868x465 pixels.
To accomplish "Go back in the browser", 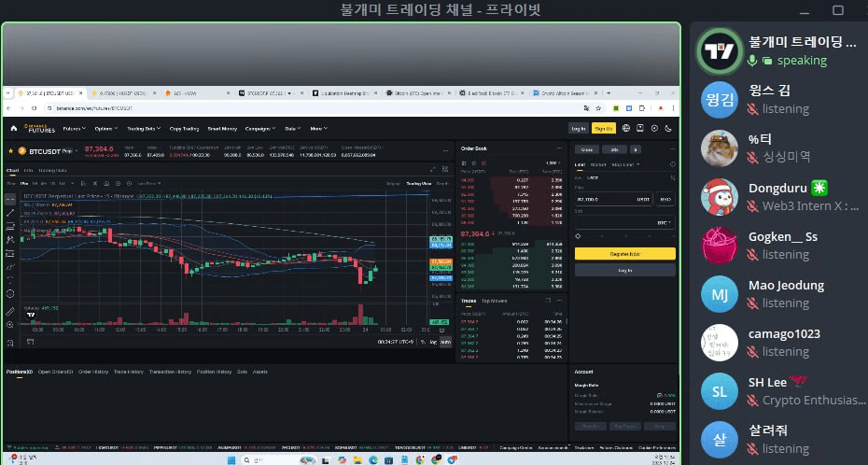I will (x=8, y=108).
